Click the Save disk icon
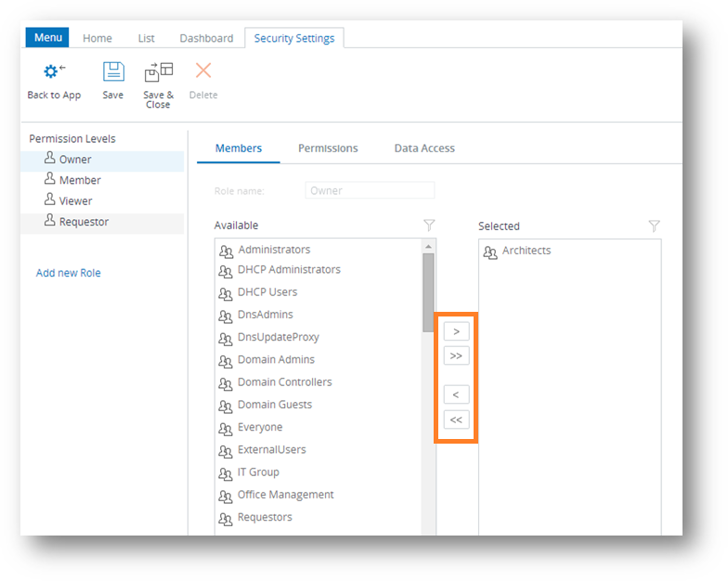728x581 pixels. 112,72
